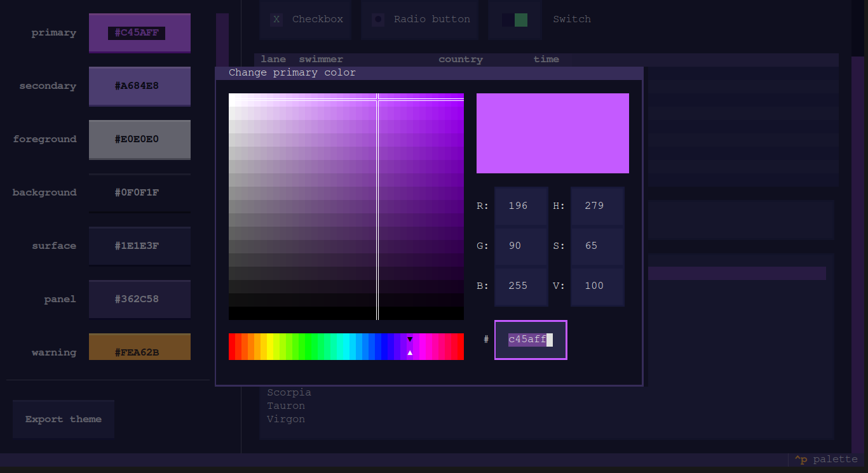The height and width of the screenshot is (473, 868).
Task: Click the swimmer column header
Action: (321, 58)
